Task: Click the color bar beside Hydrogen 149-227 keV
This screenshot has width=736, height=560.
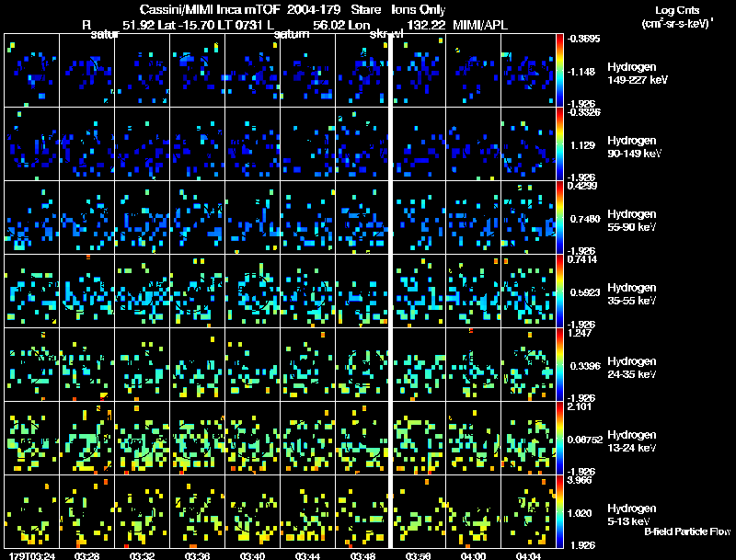Action: pos(559,71)
